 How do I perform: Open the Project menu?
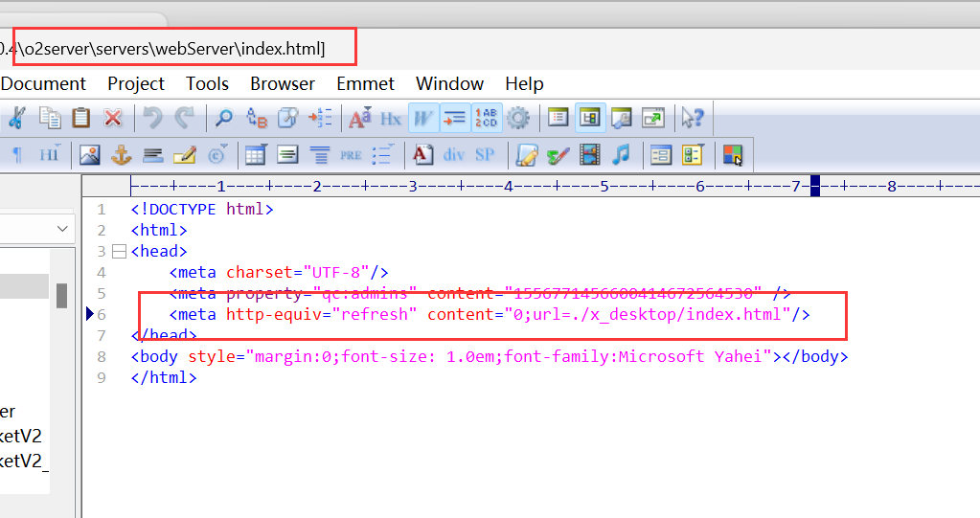tap(136, 83)
